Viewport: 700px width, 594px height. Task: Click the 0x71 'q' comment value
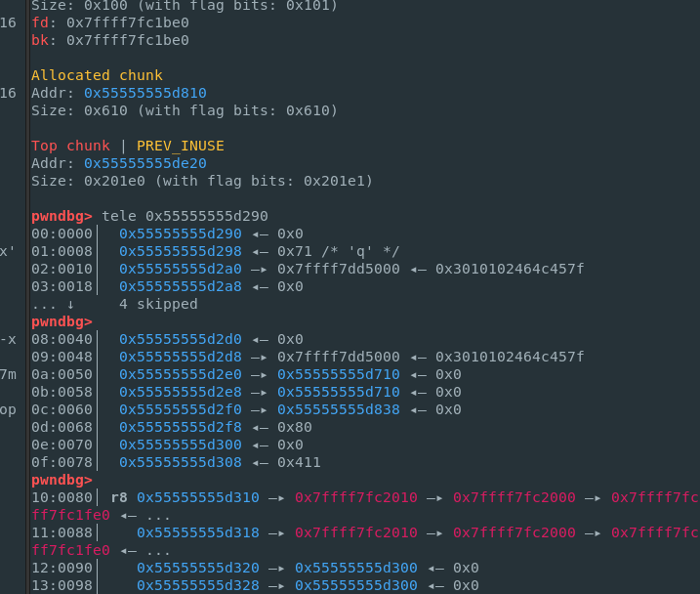333,251
